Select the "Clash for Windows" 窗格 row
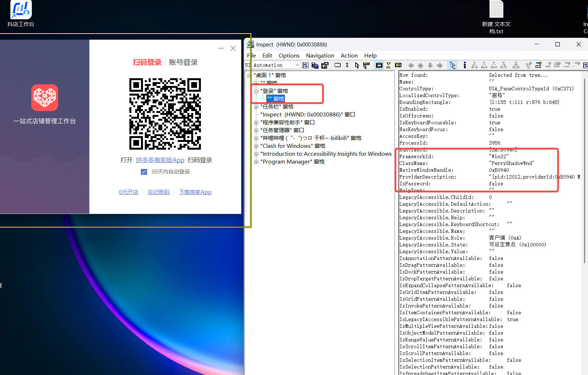588x375 pixels. (293, 146)
